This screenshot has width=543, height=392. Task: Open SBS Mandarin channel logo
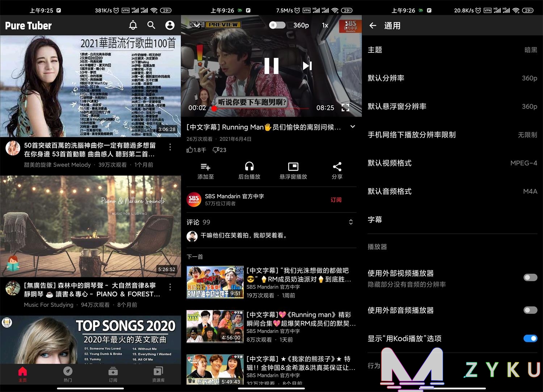tap(194, 199)
